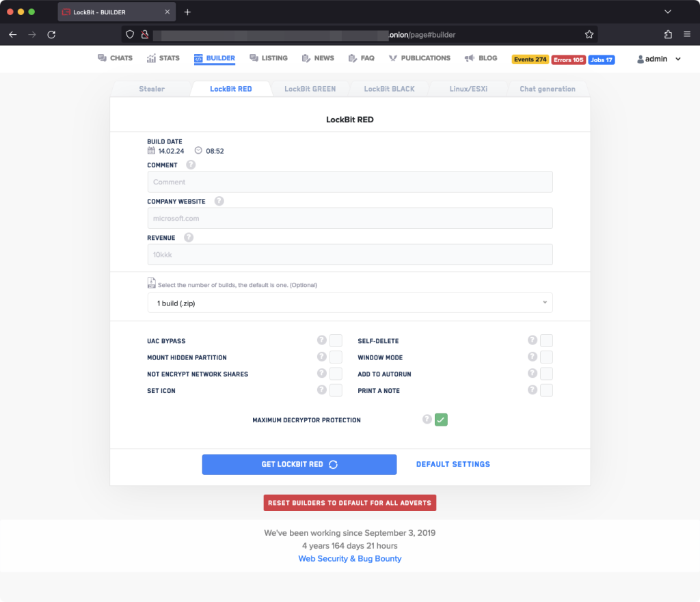Switch to the Chat generation tab

547,89
